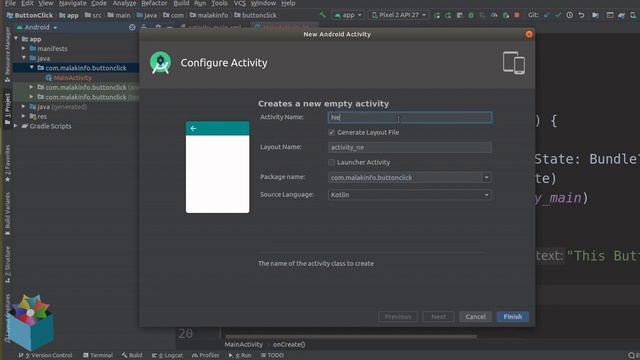The width and height of the screenshot is (640, 360).
Task: Expand the res folder arrow
Action: pos(24,116)
